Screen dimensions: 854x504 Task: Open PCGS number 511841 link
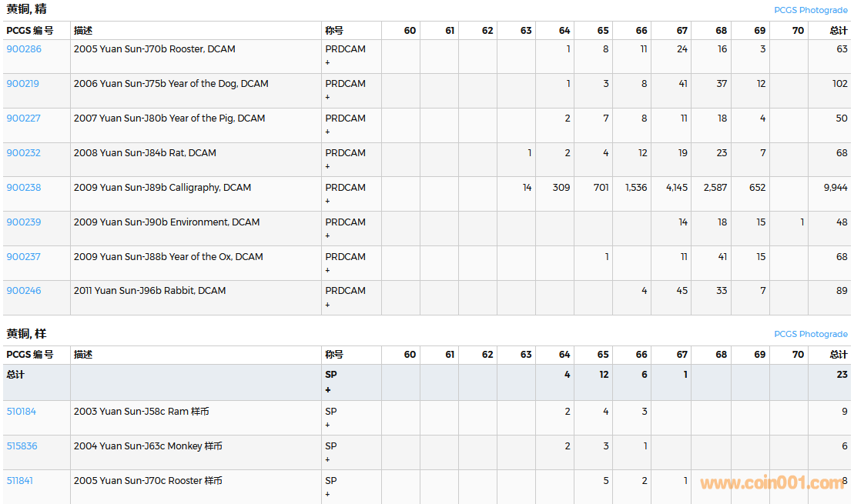[x=20, y=481]
